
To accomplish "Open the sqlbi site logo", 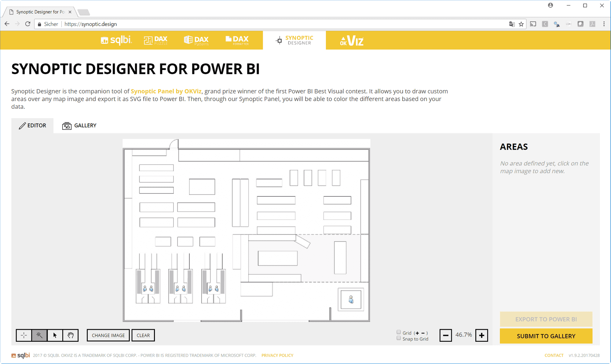I will [x=116, y=40].
